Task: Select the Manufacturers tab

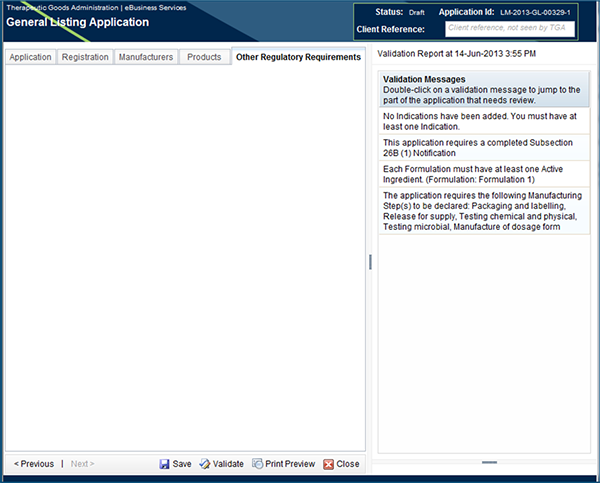Action: tap(146, 57)
